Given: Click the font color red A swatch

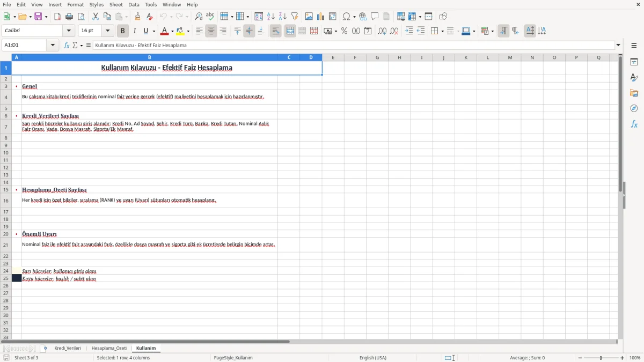Looking at the screenshot, I should coord(164,31).
